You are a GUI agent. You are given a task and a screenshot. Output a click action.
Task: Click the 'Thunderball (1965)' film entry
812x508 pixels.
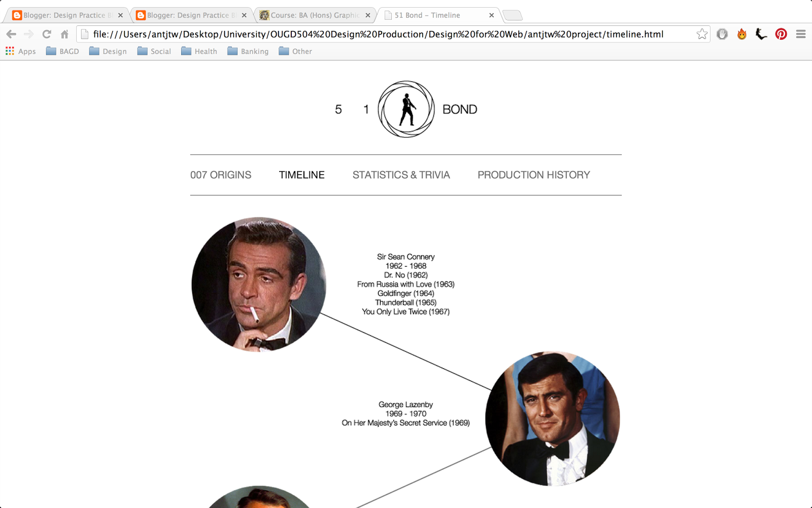(405, 302)
